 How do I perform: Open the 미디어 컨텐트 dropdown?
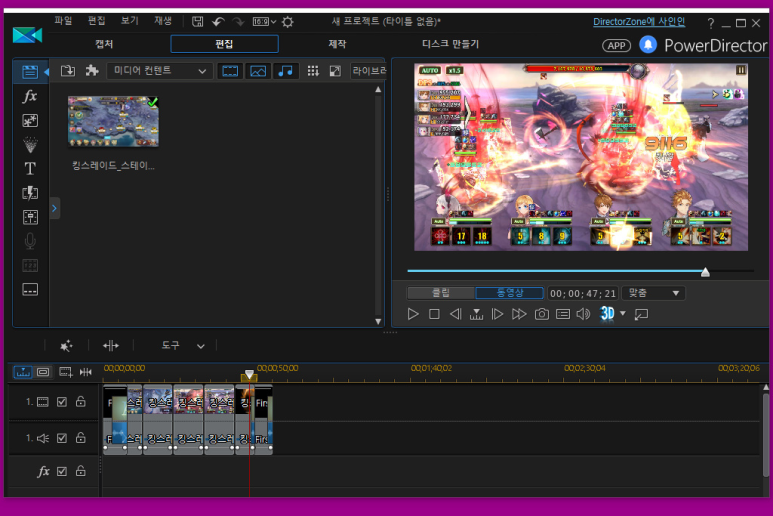click(160, 71)
